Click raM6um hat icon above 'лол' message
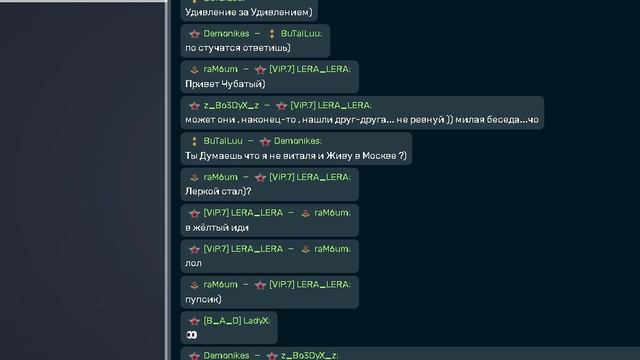This screenshot has height=360, width=640. tap(305, 249)
